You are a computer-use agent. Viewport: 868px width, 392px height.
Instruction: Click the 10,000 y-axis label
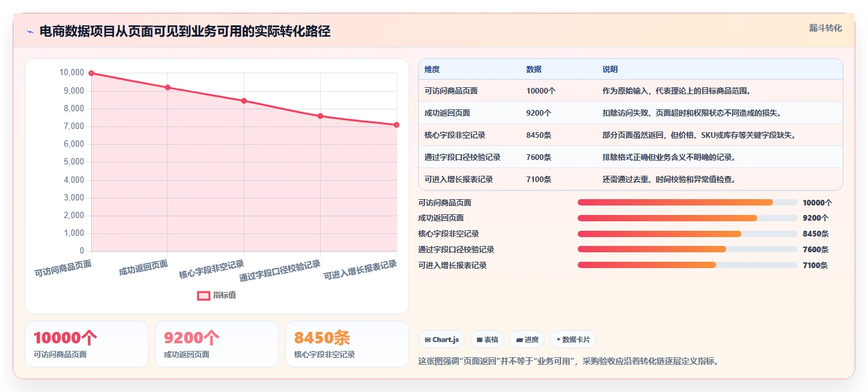tap(71, 73)
